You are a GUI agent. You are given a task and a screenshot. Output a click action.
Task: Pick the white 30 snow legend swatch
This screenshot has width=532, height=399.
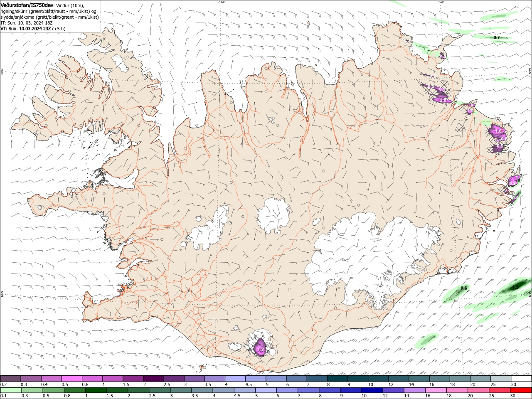521,379
